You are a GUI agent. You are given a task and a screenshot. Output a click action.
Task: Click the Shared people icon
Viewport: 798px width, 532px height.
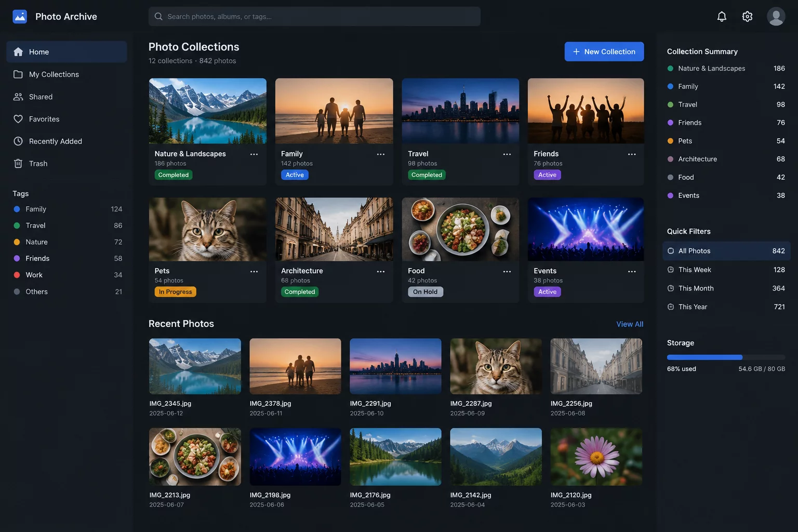pos(18,97)
